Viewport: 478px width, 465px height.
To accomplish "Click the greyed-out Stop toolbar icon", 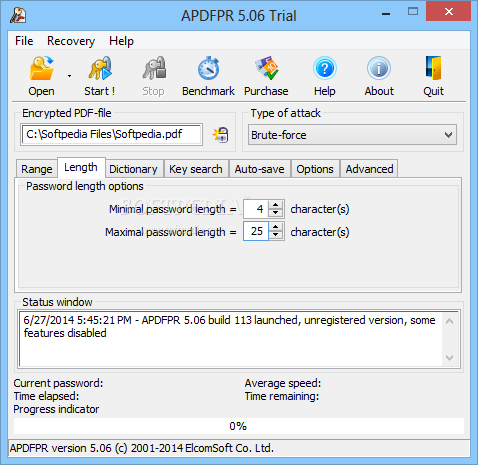I will (x=154, y=69).
